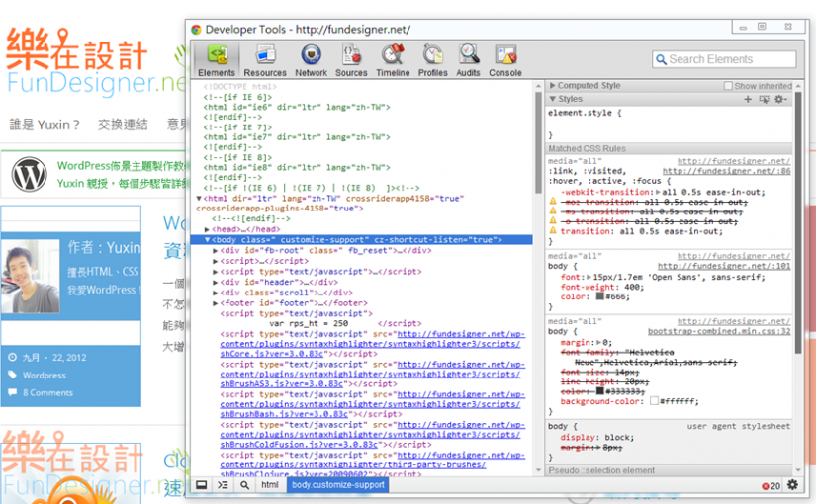Click the warning icon beside -moz-transition

(x=553, y=201)
